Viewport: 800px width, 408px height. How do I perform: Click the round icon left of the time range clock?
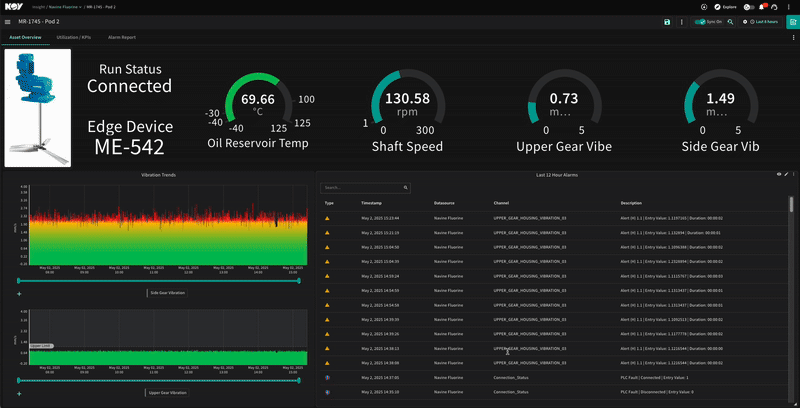pos(745,22)
